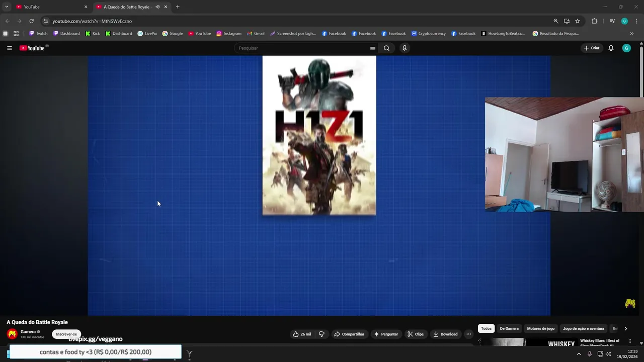The height and width of the screenshot is (362, 644).
Task: Open the Criar create menu
Action: 592,48
